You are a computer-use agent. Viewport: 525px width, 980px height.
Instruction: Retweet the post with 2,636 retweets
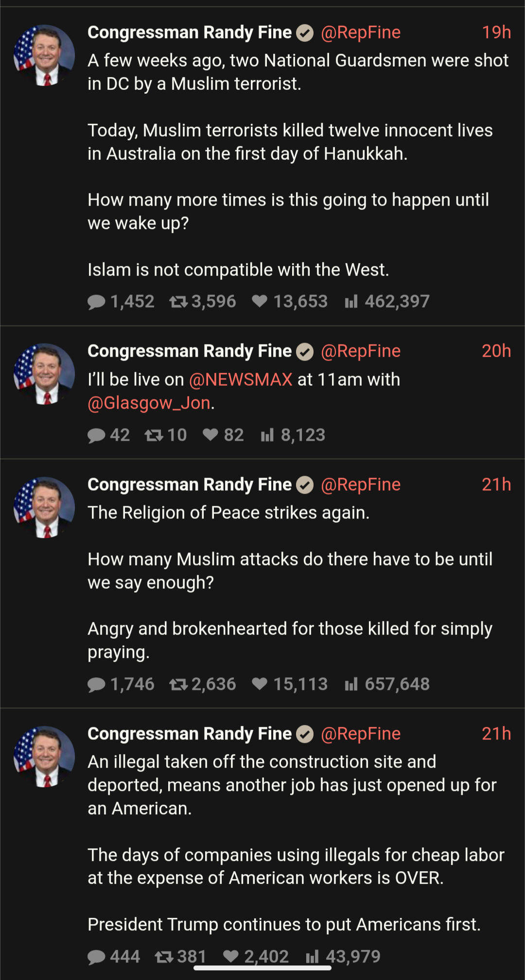(x=178, y=685)
